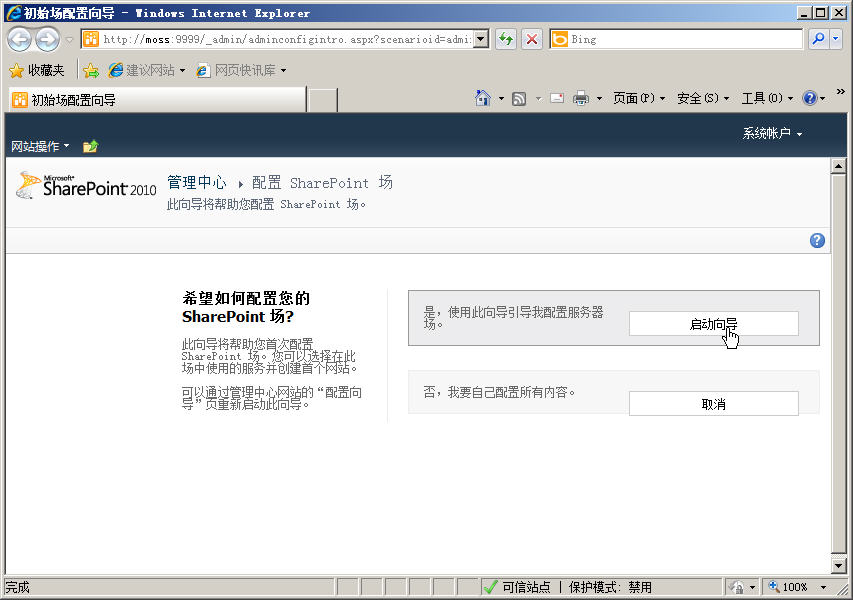Click the 完成 status text
The image size is (853, 600).
pos(17,587)
